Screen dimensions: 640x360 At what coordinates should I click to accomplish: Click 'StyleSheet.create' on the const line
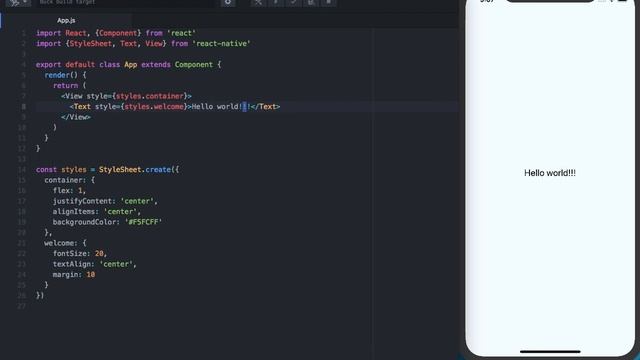(135, 169)
